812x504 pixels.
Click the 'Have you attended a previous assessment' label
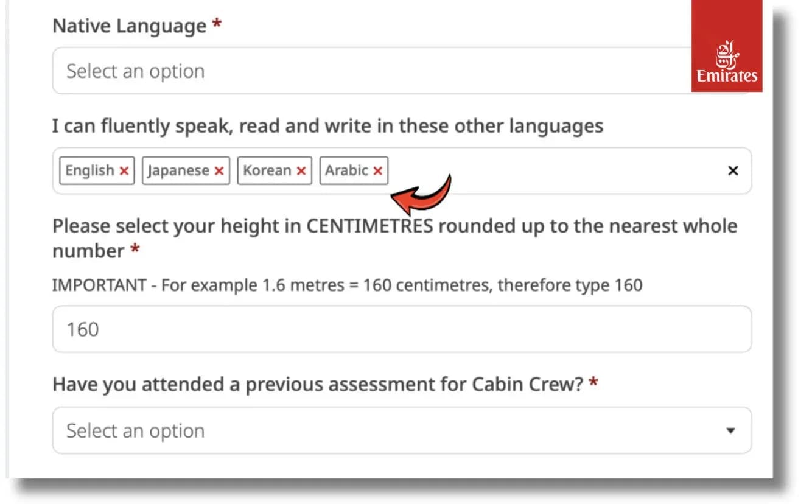pos(318,384)
